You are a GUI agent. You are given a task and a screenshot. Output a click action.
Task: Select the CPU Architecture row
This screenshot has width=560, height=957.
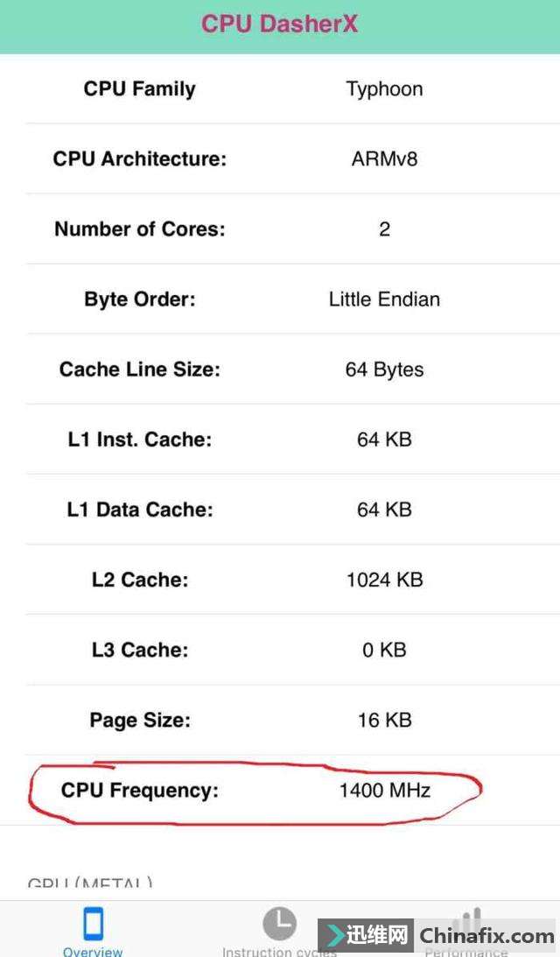click(280, 159)
